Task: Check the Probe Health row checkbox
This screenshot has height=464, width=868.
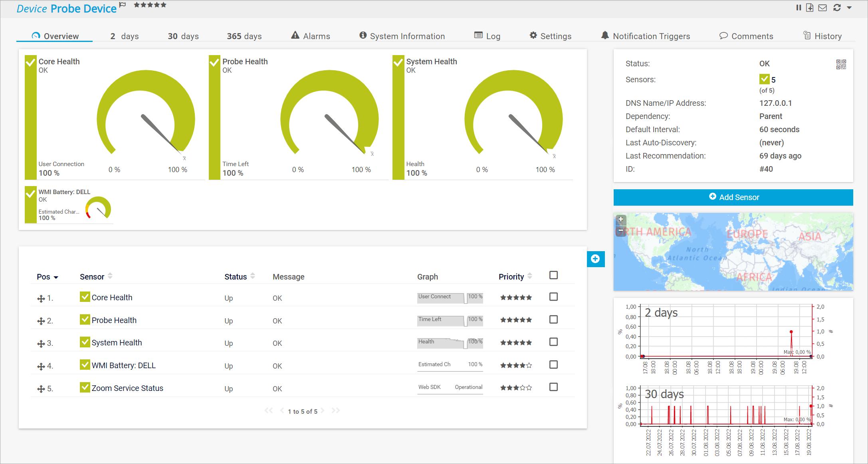Action: pos(553,319)
